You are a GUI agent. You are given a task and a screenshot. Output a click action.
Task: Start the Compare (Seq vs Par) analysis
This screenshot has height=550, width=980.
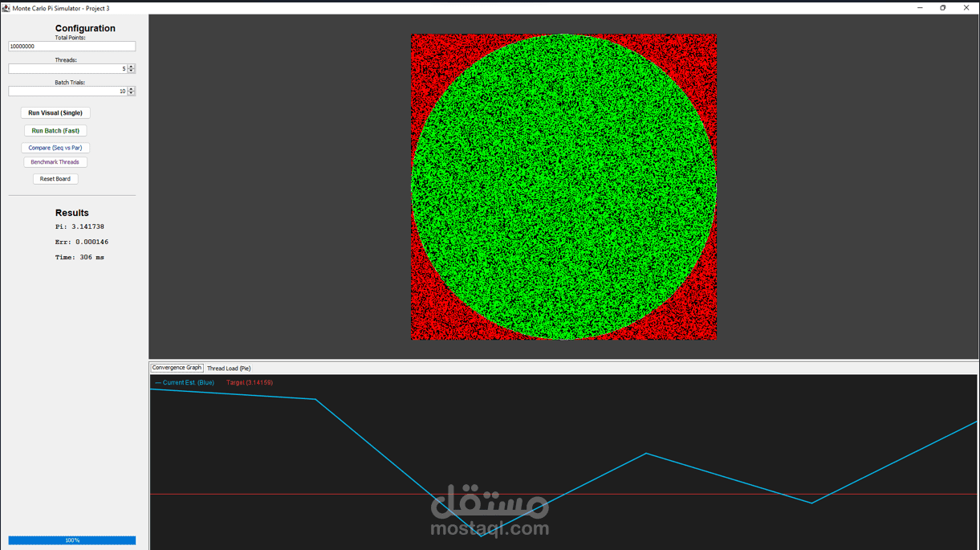point(55,148)
